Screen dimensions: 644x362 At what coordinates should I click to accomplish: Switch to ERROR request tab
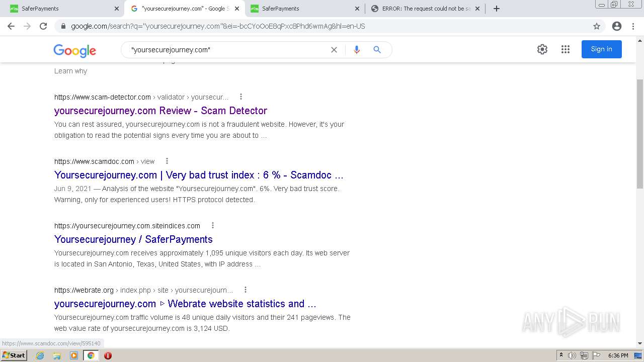coord(425,9)
